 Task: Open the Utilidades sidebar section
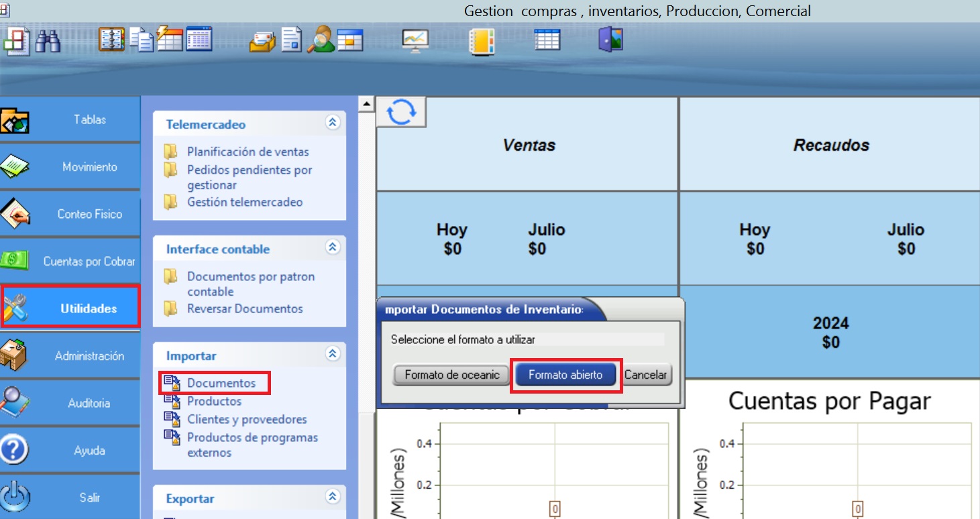(x=70, y=308)
